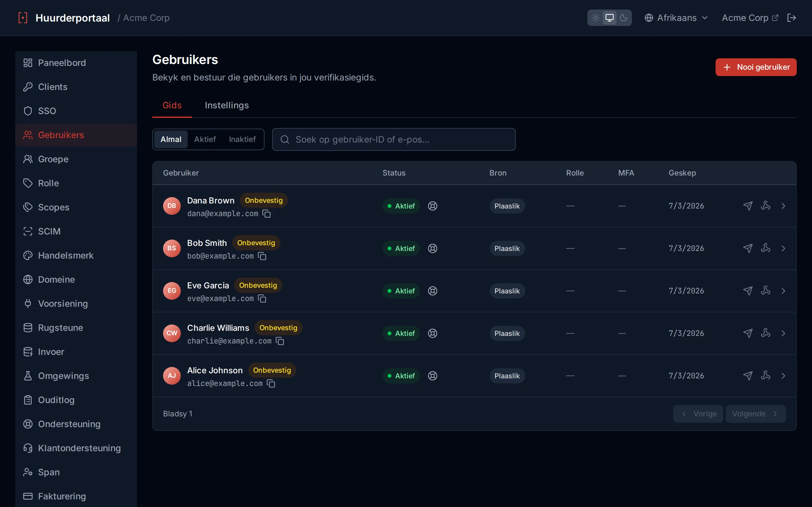
Task: Click Huurderportaal logo icon
Action: pos(23,18)
